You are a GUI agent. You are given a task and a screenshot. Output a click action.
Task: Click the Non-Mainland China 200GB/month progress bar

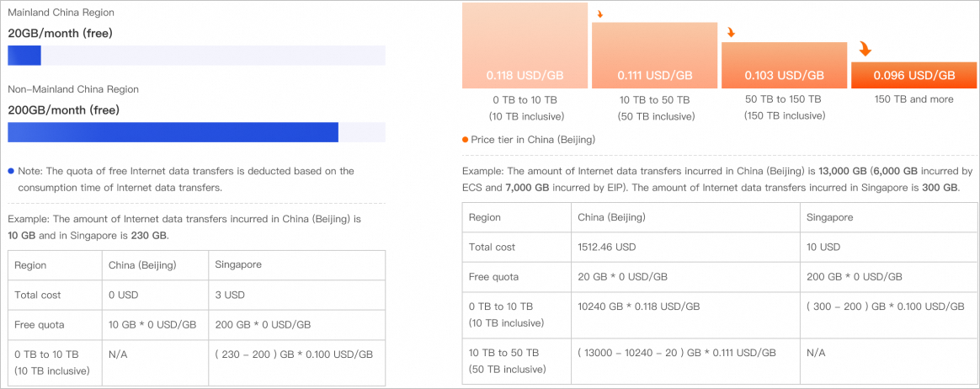[196, 132]
